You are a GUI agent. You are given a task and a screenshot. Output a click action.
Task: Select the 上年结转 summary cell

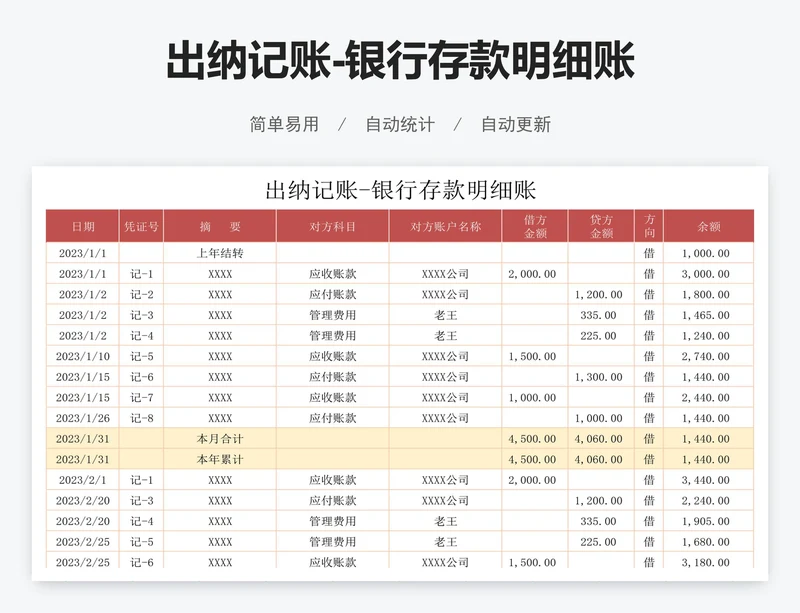pyautogui.click(x=220, y=253)
